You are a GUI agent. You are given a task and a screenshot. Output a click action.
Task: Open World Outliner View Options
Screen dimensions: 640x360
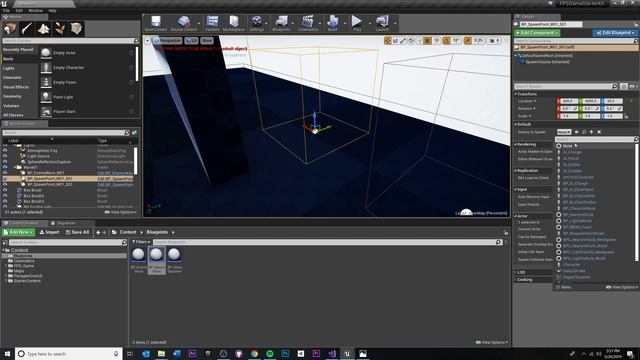(x=121, y=212)
